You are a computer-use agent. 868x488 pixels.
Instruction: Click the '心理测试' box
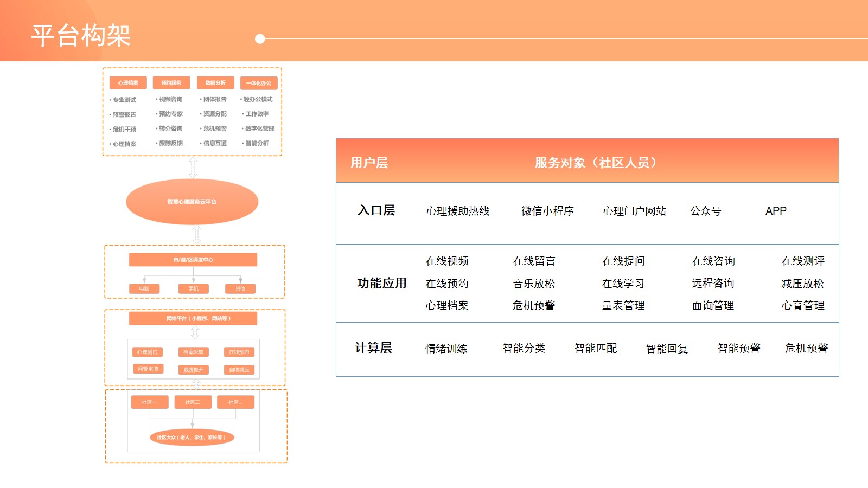[148, 352]
